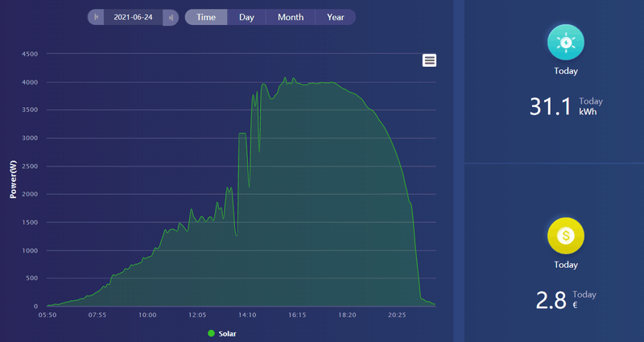Switch to the Time view tab
The height and width of the screenshot is (342, 644).
(x=206, y=17)
